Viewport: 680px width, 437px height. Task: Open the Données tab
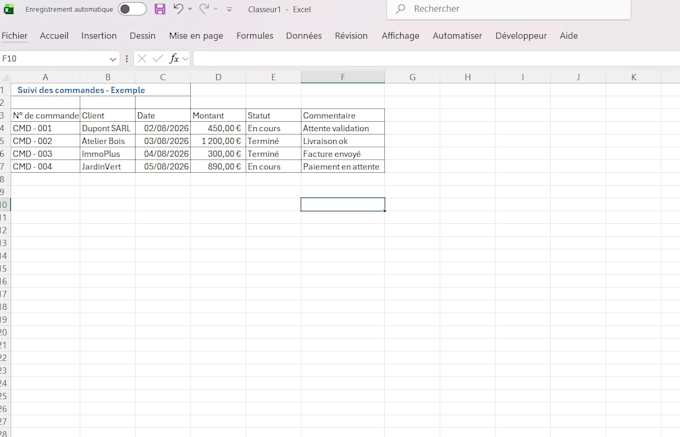coord(304,36)
